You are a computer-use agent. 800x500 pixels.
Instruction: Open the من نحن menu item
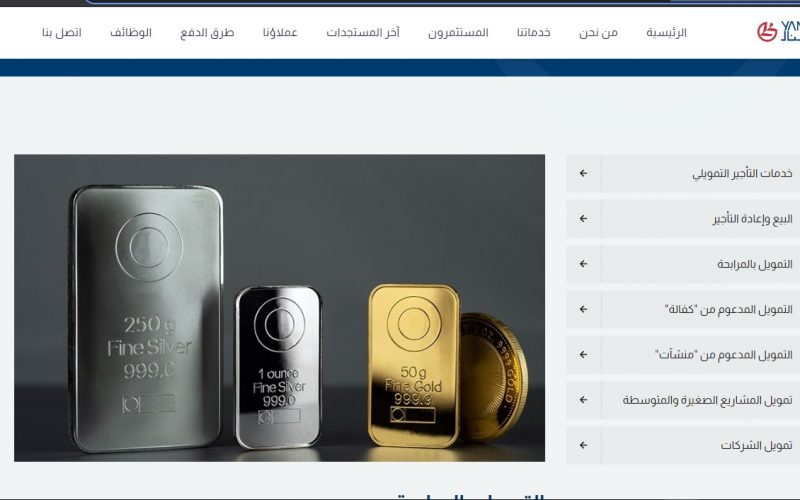[598, 33]
